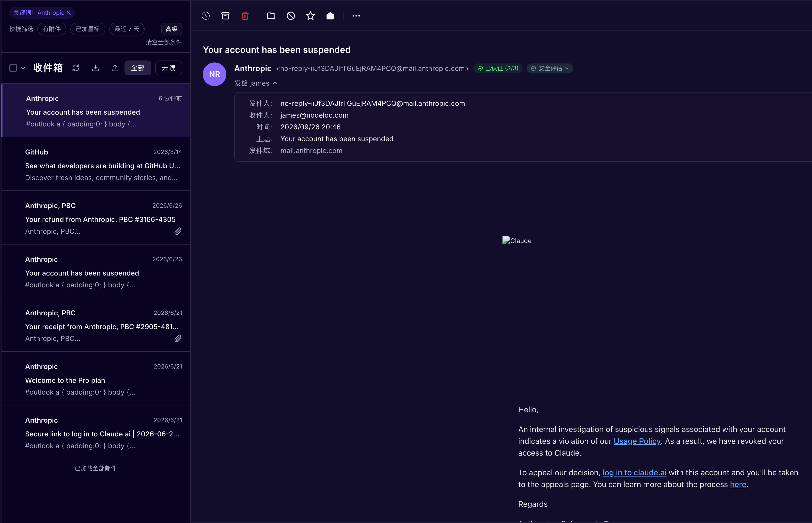The width and height of the screenshot is (812, 523).
Task: Click the 'Anthropic' sender name in header
Action: point(253,68)
